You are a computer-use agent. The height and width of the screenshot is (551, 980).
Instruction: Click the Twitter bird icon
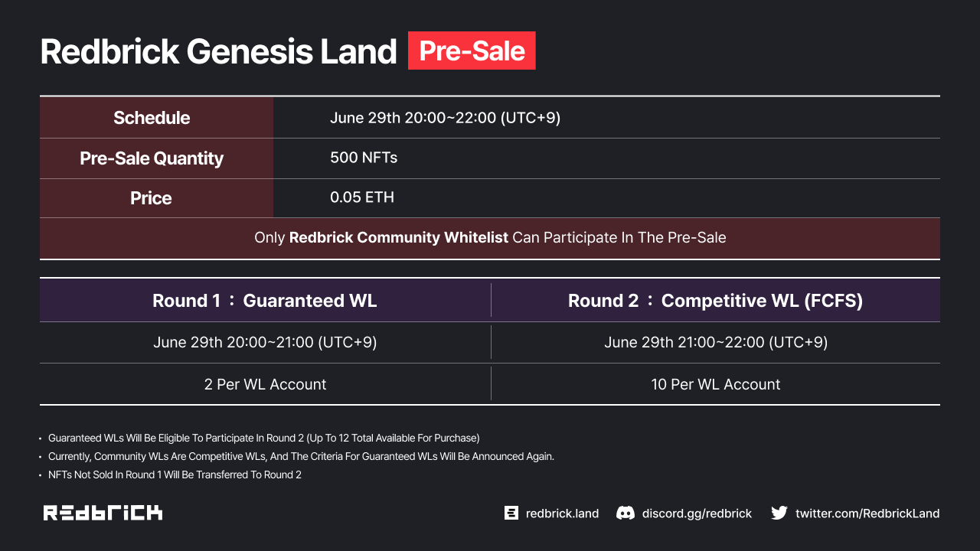pos(779,513)
